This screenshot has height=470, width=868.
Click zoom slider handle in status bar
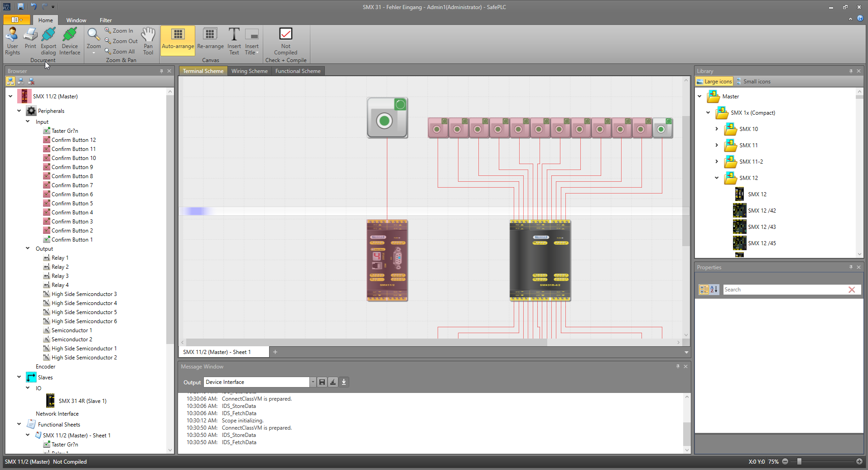(x=799, y=461)
